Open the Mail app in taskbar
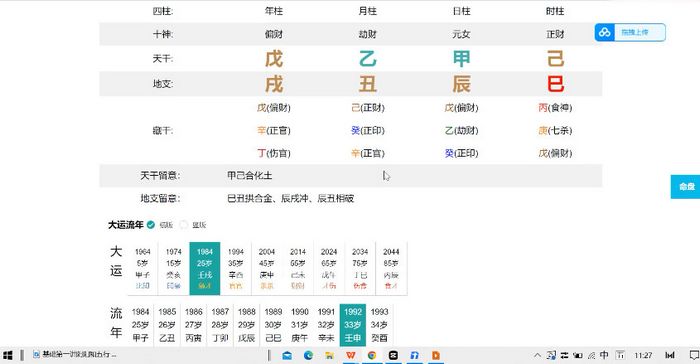700x364 pixels. (x=287, y=356)
